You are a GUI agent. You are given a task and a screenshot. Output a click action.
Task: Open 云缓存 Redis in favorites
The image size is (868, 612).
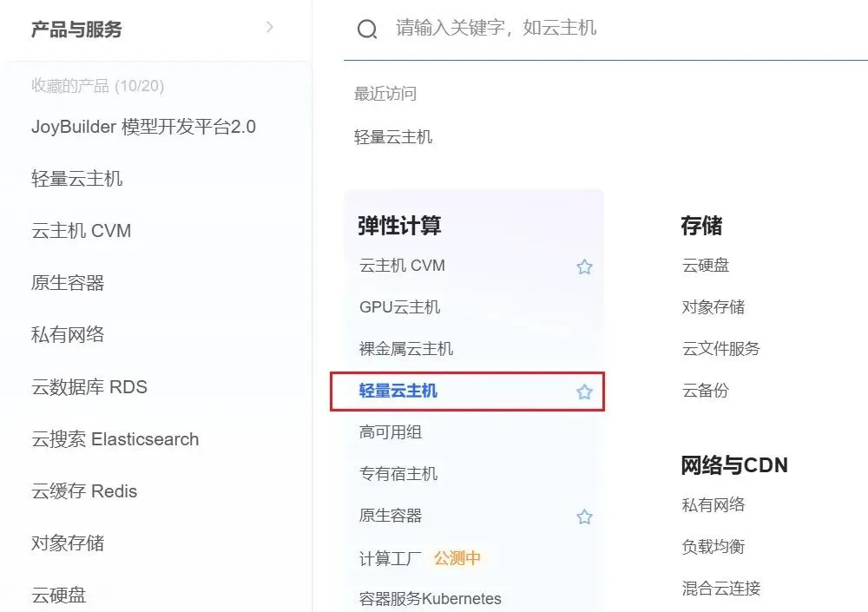pos(84,491)
